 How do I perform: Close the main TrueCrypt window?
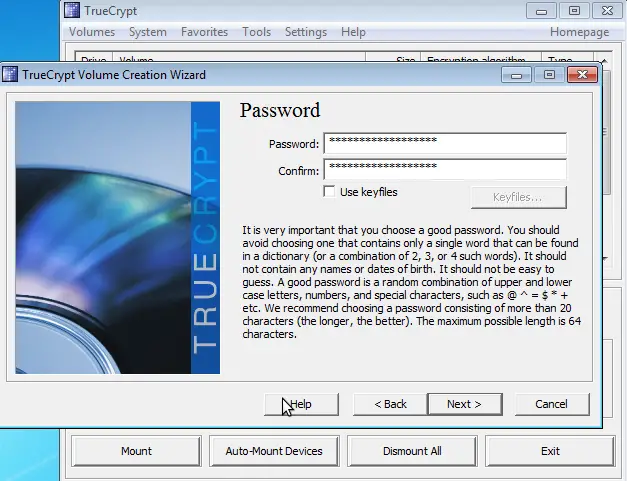[607, 11]
